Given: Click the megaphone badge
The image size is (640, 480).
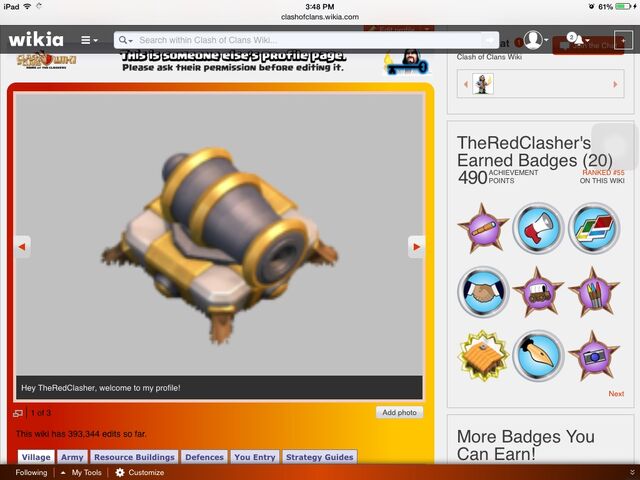Looking at the screenshot, I should click(538, 228).
